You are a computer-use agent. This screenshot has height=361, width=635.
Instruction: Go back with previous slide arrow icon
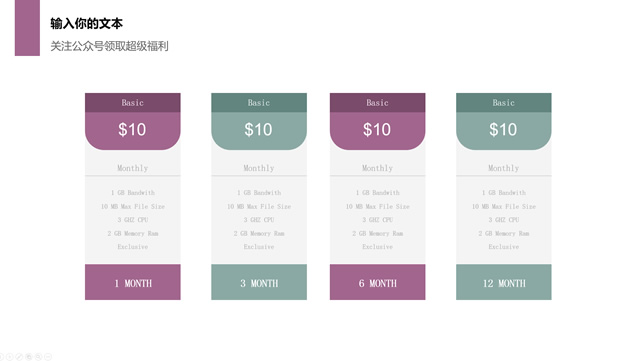click(x=1, y=357)
